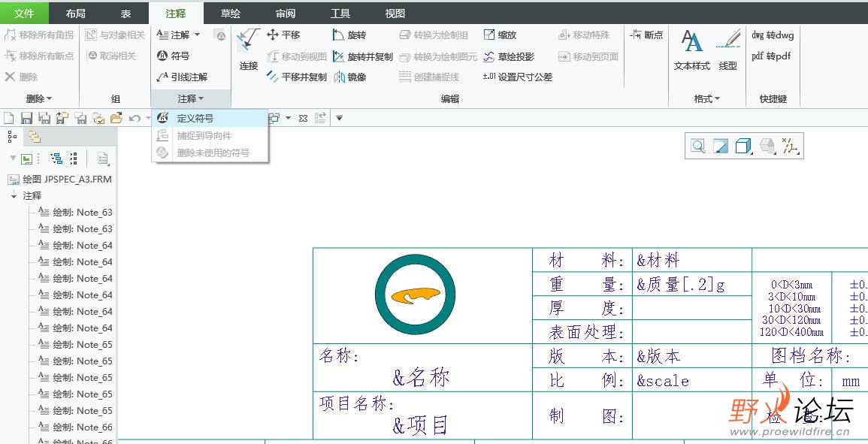Open the 格式 group dropdown

[707, 98]
